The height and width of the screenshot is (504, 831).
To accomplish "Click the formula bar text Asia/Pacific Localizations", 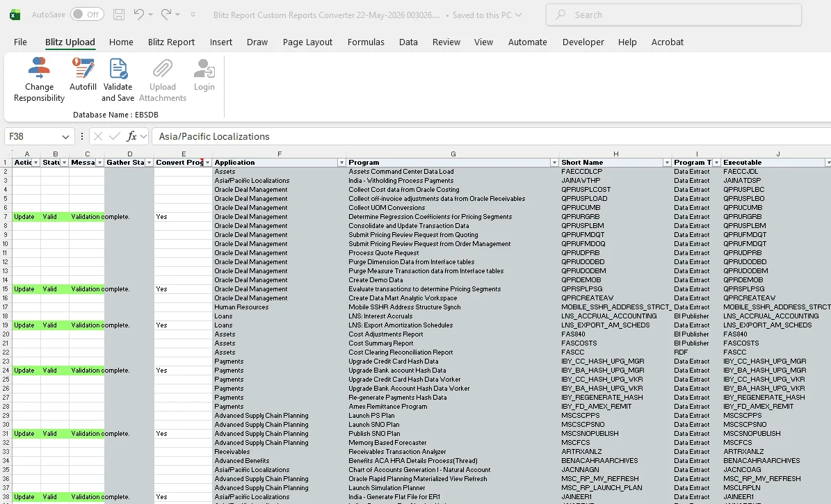I will [214, 137].
